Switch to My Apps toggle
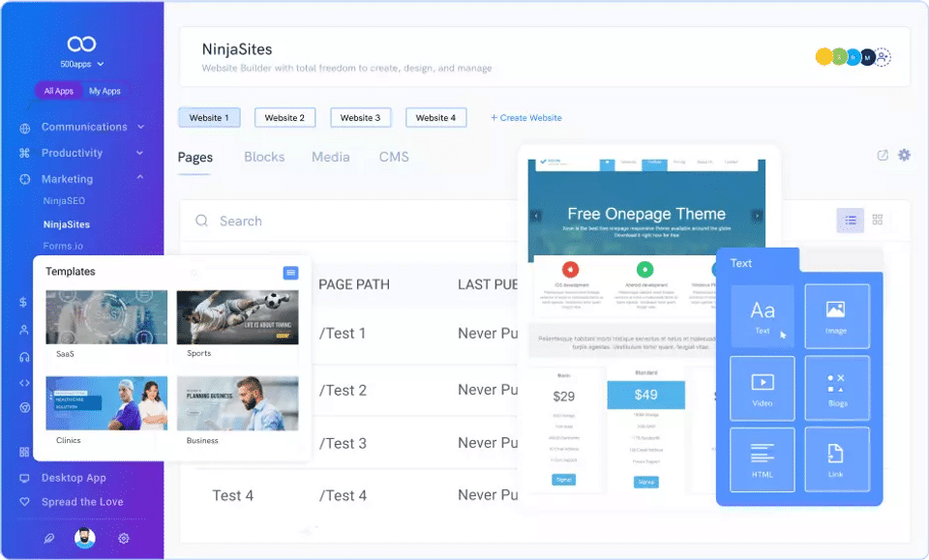The height and width of the screenshot is (560, 929). click(x=105, y=91)
